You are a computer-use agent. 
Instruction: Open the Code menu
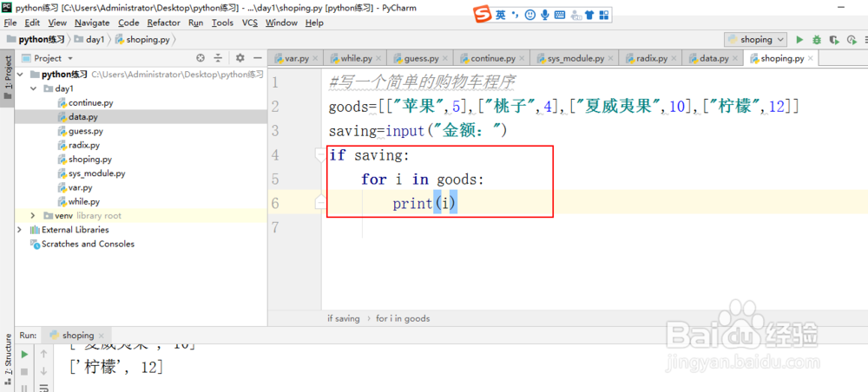click(x=128, y=23)
